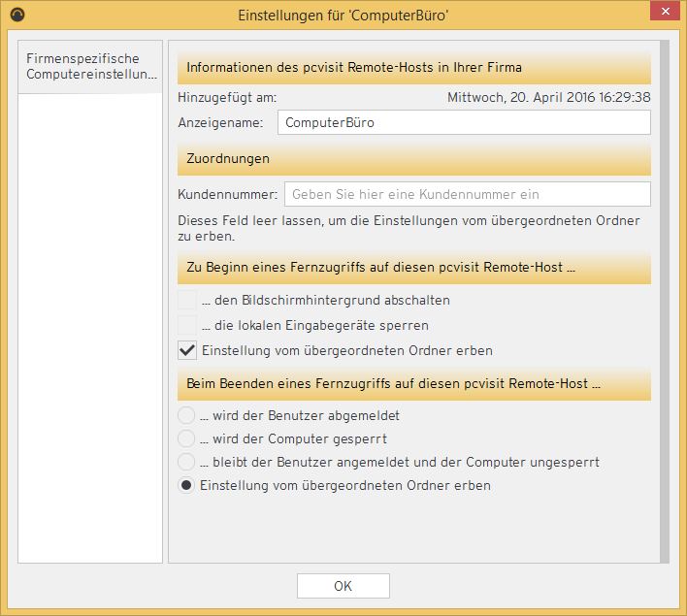687x616 pixels.
Task: Click the 'Dieses Feld leer lassen' hint text
Action: pos(409,228)
